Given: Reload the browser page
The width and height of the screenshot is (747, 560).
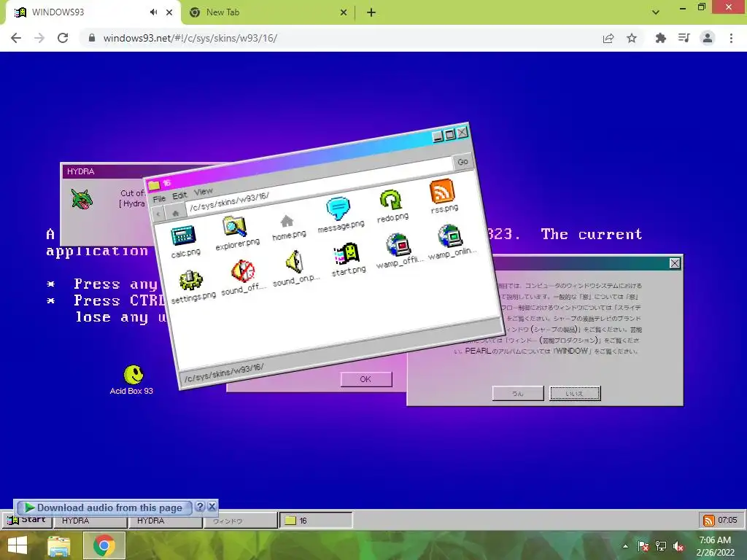Looking at the screenshot, I should coord(63,38).
